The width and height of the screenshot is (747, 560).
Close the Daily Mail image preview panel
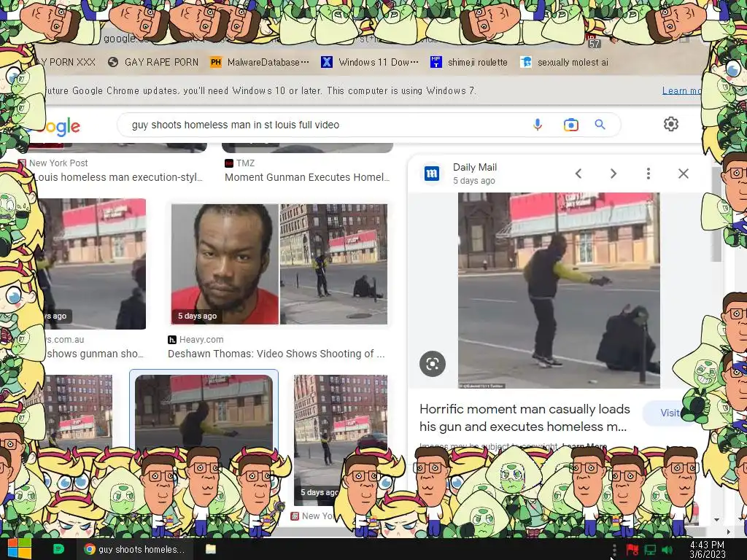pos(683,174)
